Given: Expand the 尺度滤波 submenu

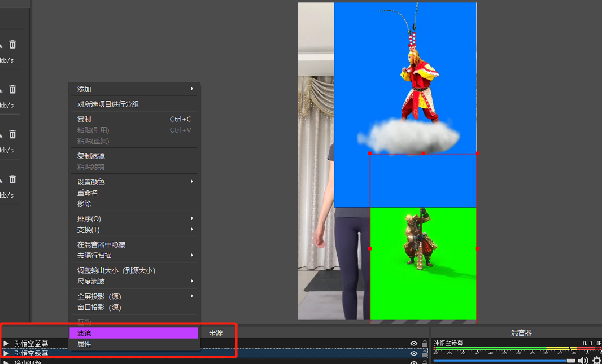Looking at the screenshot, I should pyautogui.click(x=134, y=281).
